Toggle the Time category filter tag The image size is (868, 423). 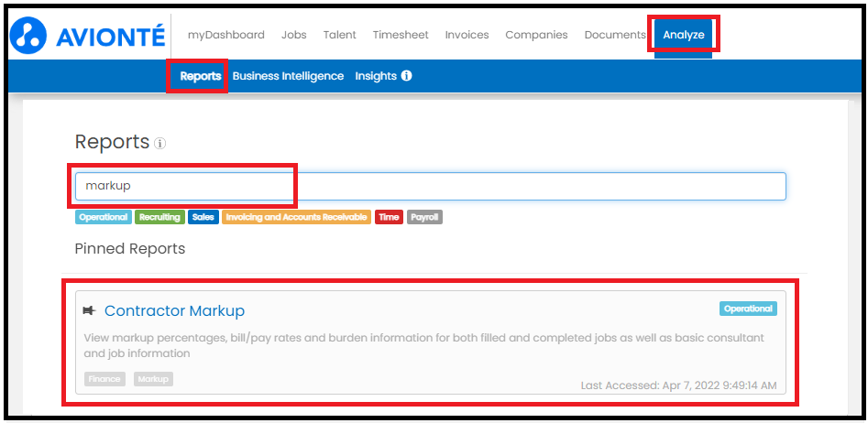[389, 217]
